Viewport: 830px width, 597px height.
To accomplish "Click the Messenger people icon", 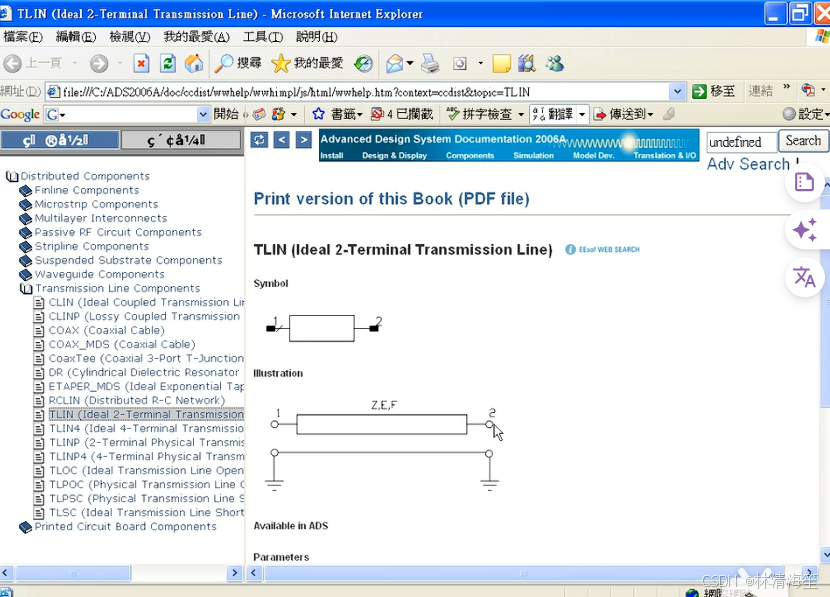I will click(x=555, y=64).
